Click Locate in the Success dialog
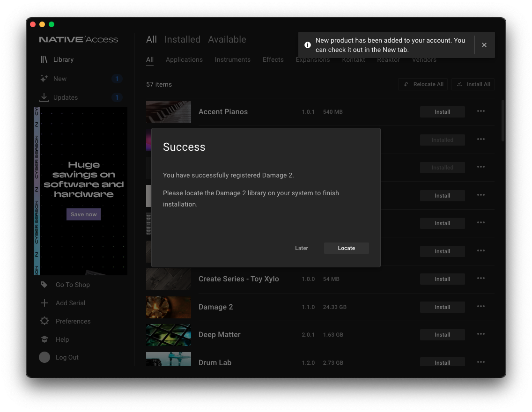532x412 pixels. click(x=347, y=248)
